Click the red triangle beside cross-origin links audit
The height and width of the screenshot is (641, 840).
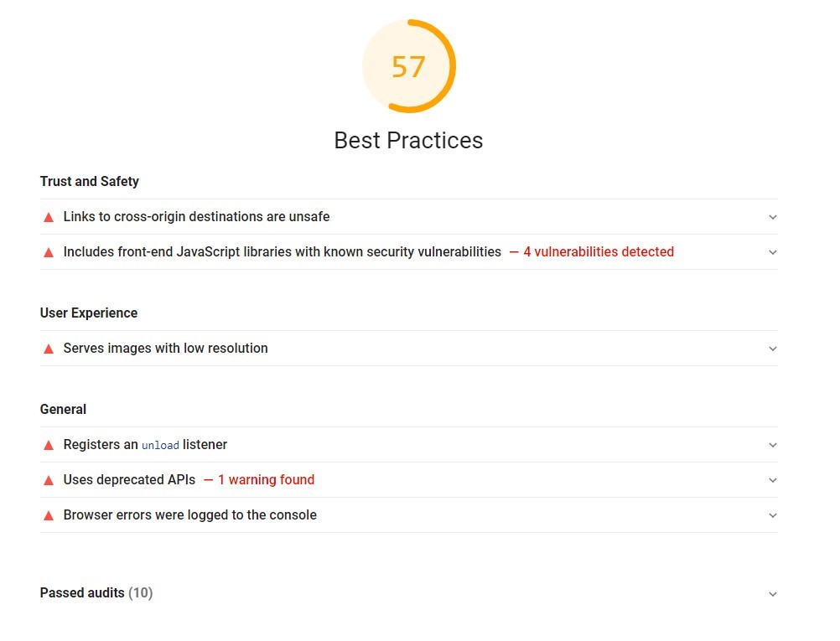click(x=49, y=217)
